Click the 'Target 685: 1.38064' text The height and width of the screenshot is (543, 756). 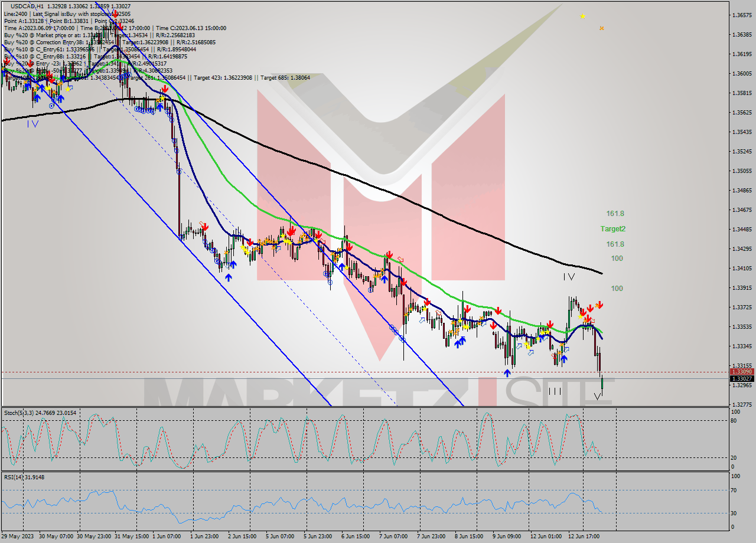285,77
